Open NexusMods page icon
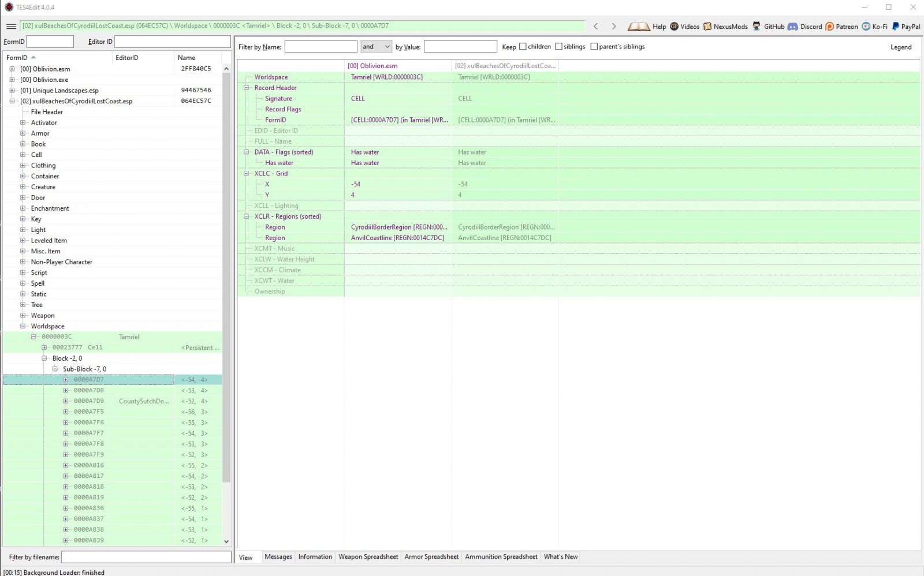Image resolution: width=924 pixels, height=576 pixels. [x=707, y=27]
